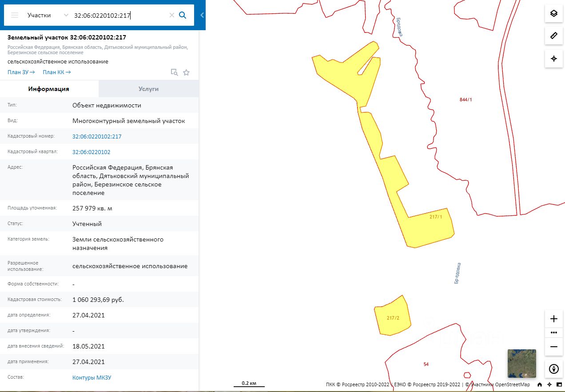The height and width of the screenshot is (392, 565).
Task: Reset map orientation with the compass button
Action: coord(554,368)
